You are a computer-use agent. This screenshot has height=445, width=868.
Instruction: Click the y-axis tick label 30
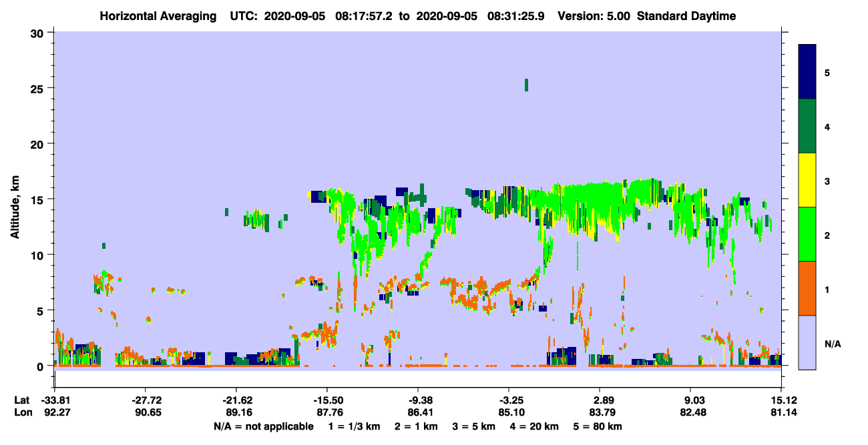(39, 33)
